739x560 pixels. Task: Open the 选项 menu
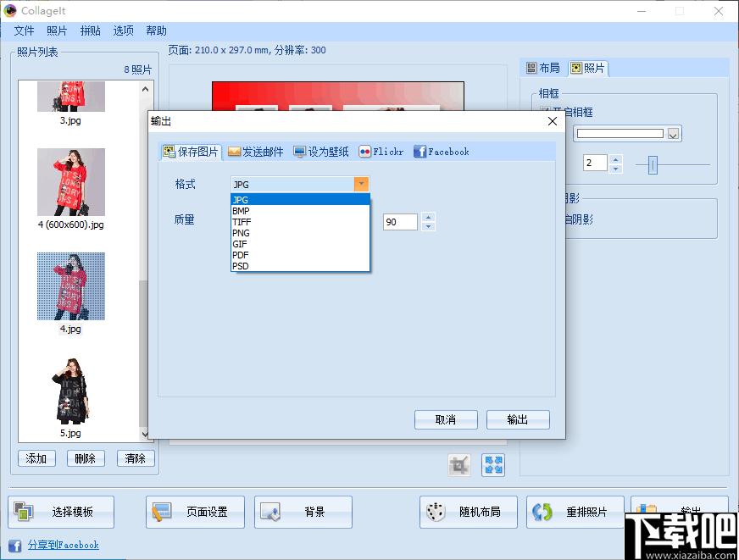124,31
